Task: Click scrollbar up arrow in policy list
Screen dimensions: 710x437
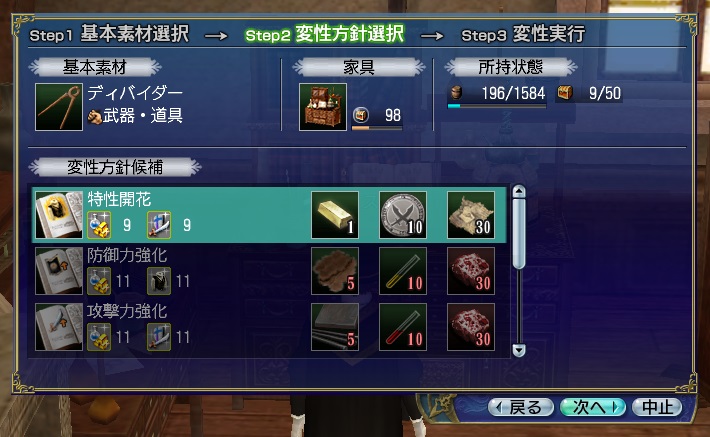Action: pos(519,191)
